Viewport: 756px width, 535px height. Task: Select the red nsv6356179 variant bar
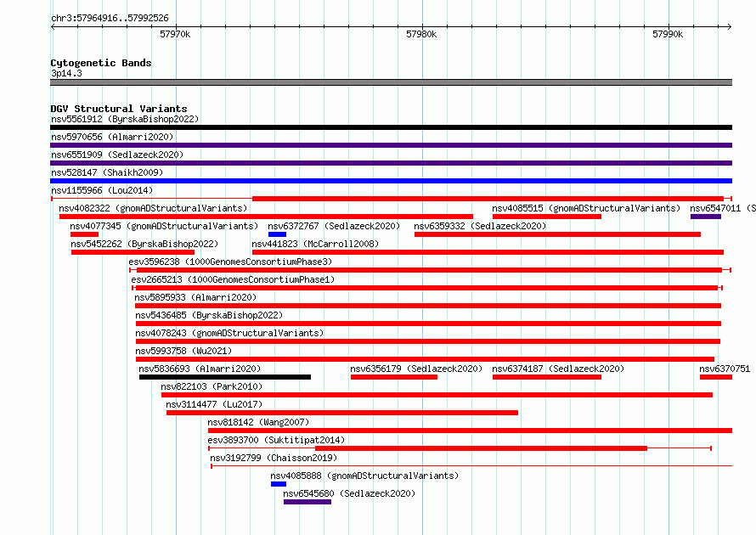(x=394, y=377)
